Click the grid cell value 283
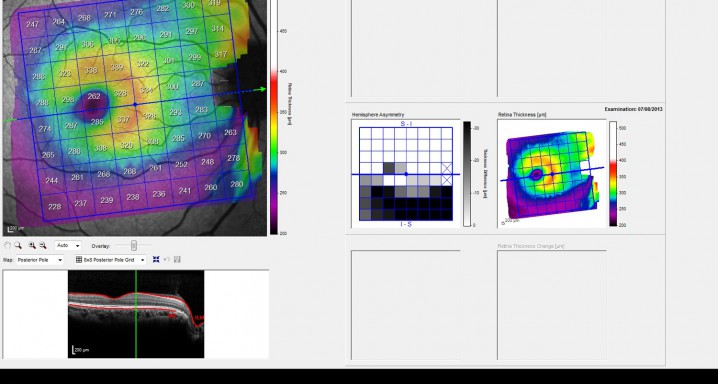Screen dimensions: 718x384 [x=201, y=109]
